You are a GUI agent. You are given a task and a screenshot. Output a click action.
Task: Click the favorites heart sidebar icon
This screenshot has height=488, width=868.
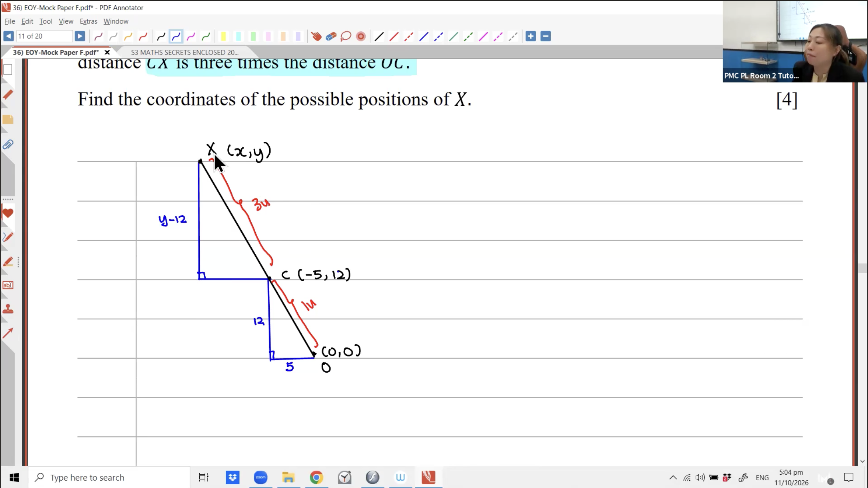coord(8,213)
